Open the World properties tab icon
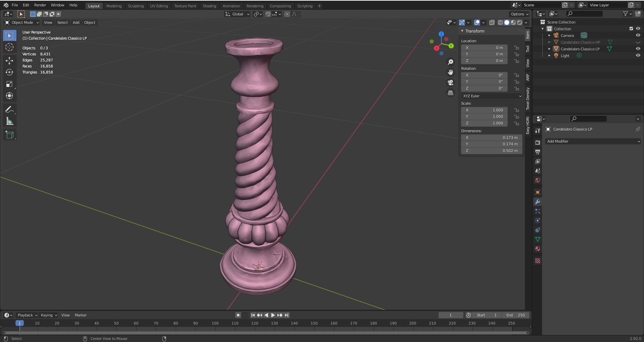 (x=538, y=180)
